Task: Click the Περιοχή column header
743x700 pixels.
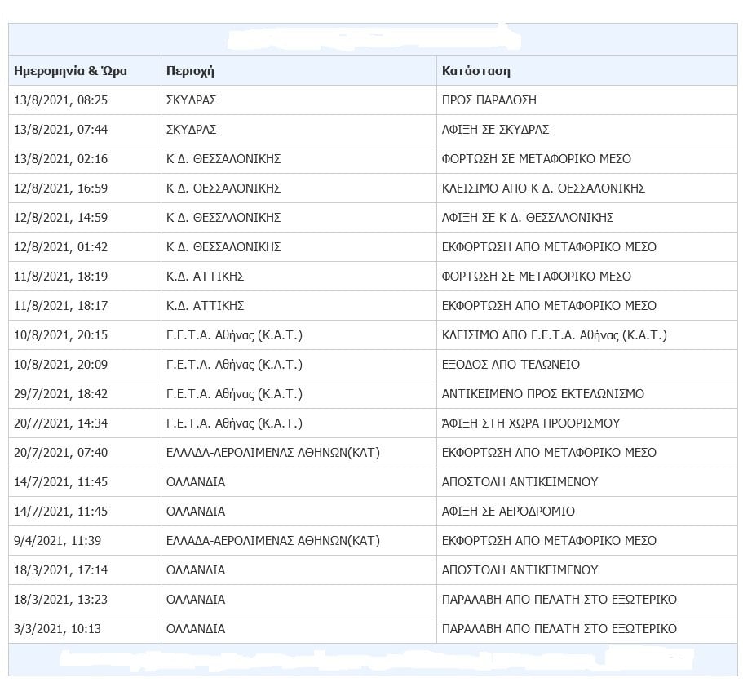Action: click(x=190, y=71)
